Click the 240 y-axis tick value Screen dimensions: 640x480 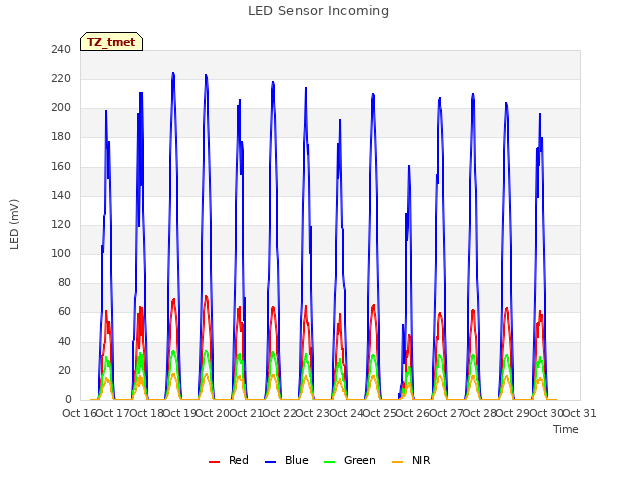click(x=61, y=49)
